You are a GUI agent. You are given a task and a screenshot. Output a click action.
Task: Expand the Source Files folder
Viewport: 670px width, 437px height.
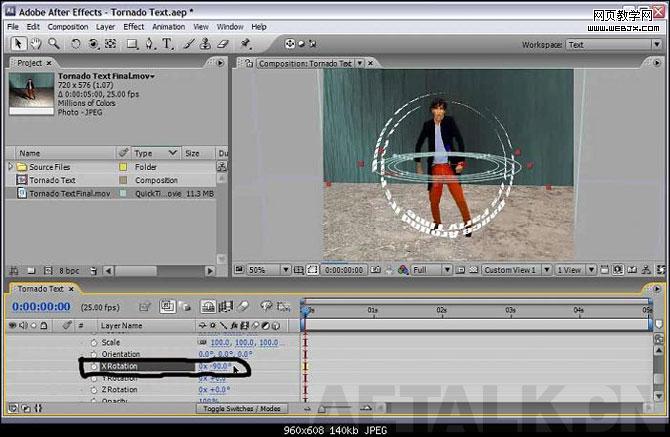(x=10, y=166)
